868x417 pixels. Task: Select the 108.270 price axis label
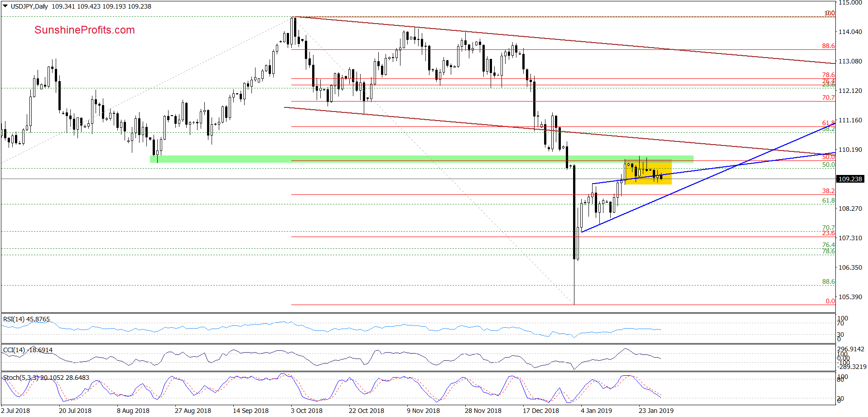coord(850,208)
